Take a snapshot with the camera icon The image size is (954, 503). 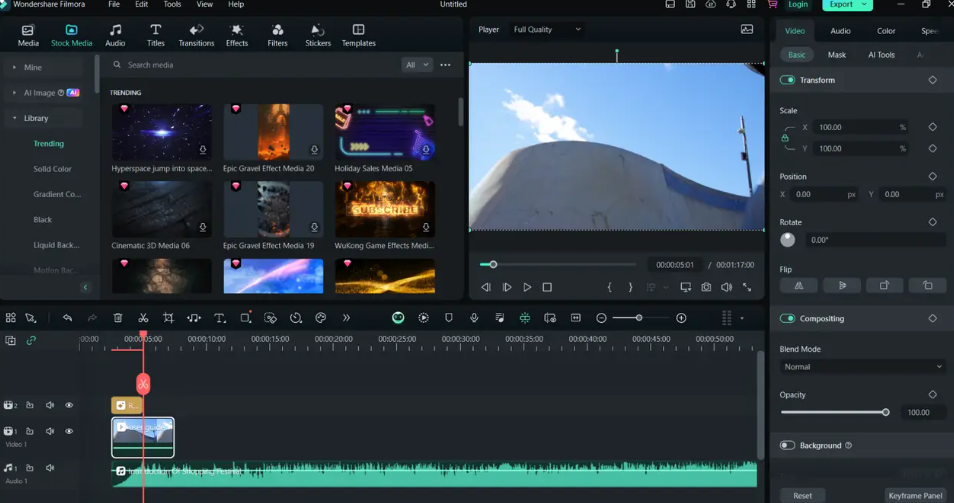tap(706, 287)
